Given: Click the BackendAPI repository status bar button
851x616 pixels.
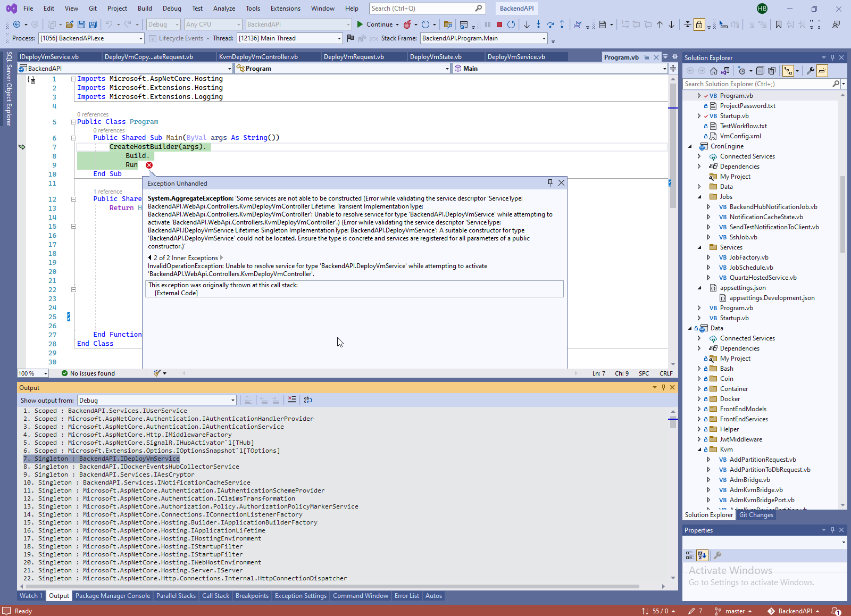Looking at the screenshot, I should coord(794,611).
